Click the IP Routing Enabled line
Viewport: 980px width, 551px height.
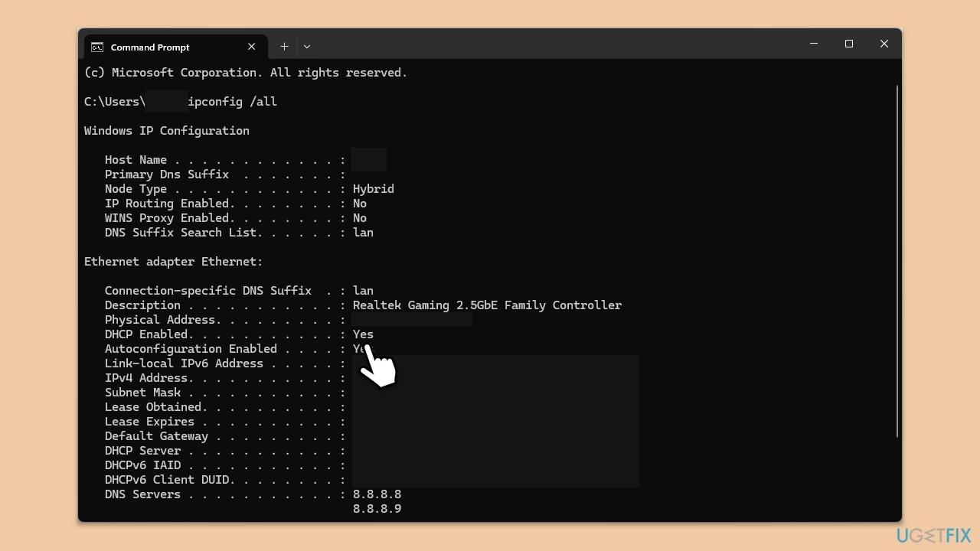coord(236,204)
